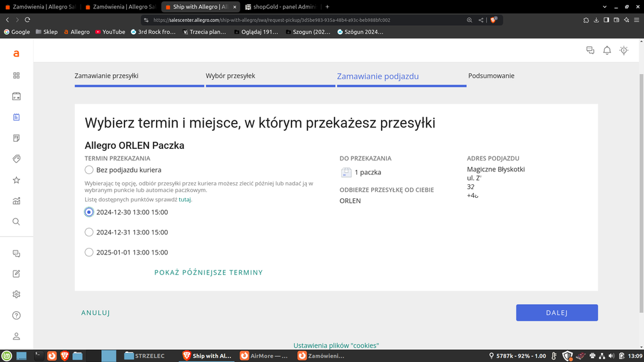
Task: Go to the Wybór przesyłek step
Action: tap(230, 75)
